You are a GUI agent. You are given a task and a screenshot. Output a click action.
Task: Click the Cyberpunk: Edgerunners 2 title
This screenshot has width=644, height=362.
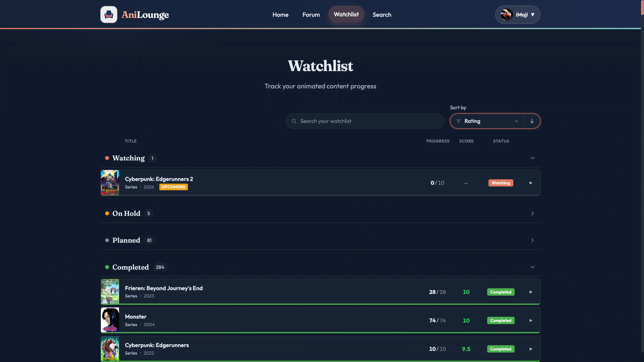[159, 179]
